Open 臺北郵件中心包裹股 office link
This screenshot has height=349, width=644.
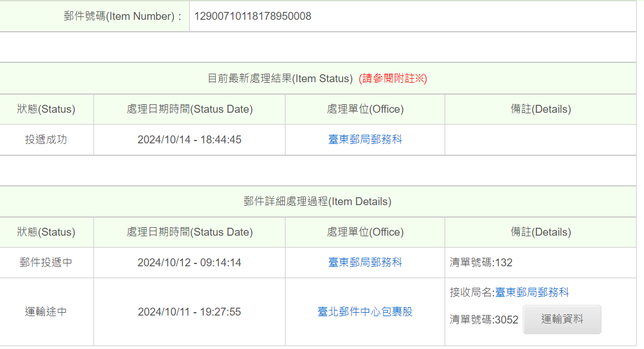click(x=365, y=312)
